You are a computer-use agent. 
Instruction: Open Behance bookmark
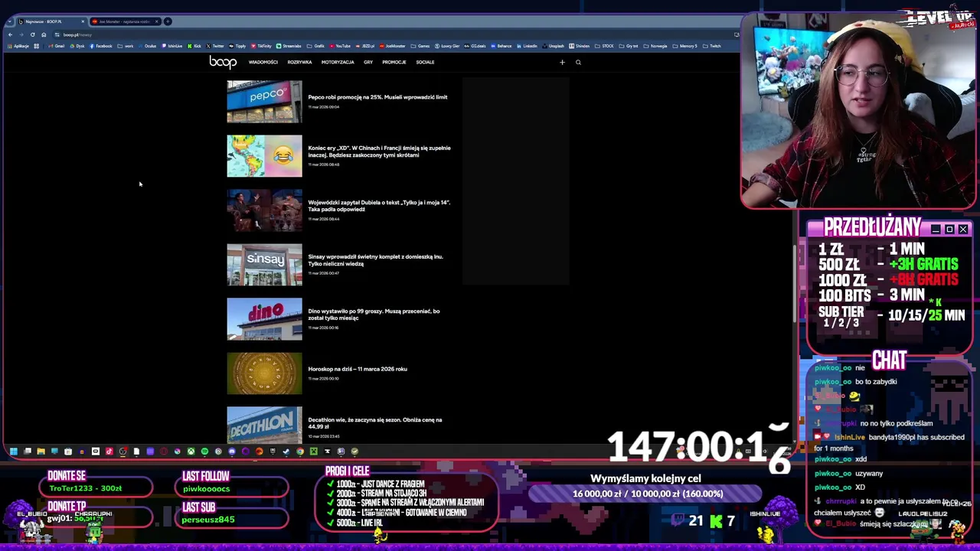click(x=501, y=46)
